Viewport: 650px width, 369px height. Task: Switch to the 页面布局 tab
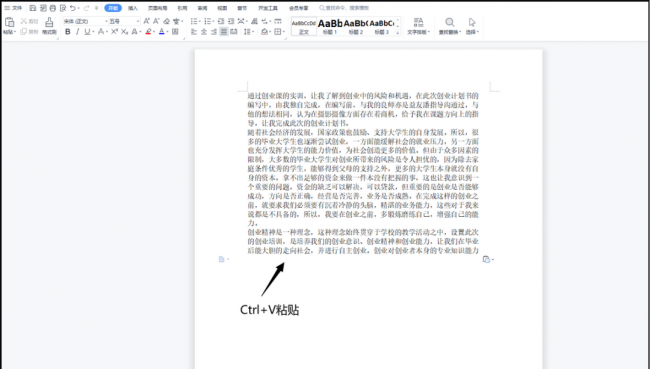pyautogui.click(x=158, y=8)
